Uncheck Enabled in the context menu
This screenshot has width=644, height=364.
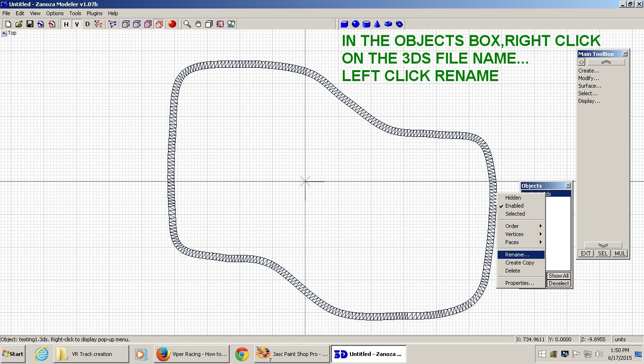point(521,206)
